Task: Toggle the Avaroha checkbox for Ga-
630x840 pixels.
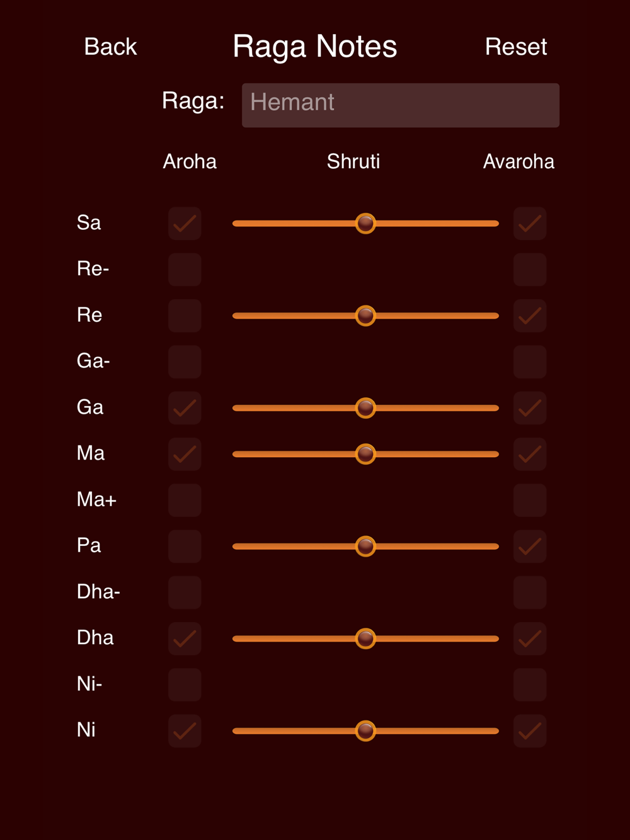Action: pyautogui.click(x=530, y=362)
